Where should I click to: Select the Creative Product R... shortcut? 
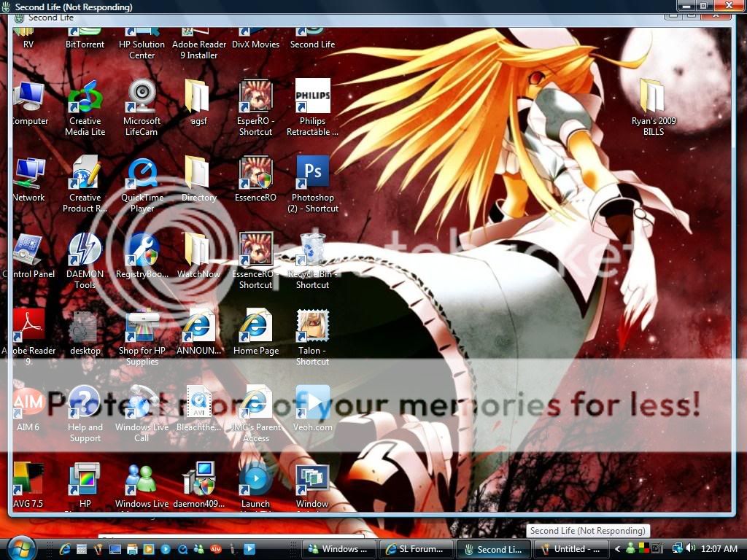85,185
